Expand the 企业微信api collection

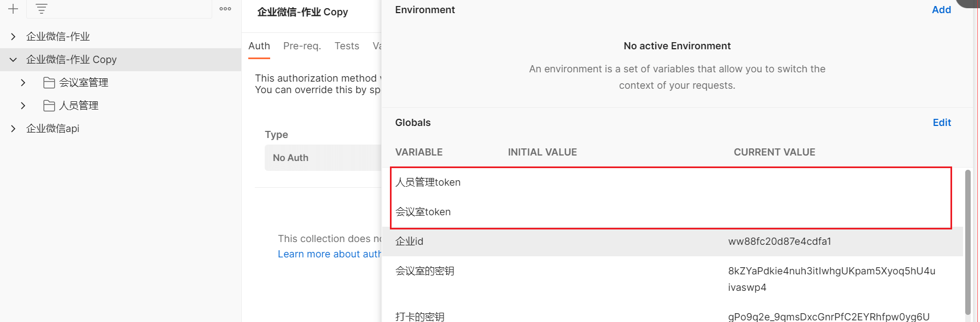pos(14,129)
